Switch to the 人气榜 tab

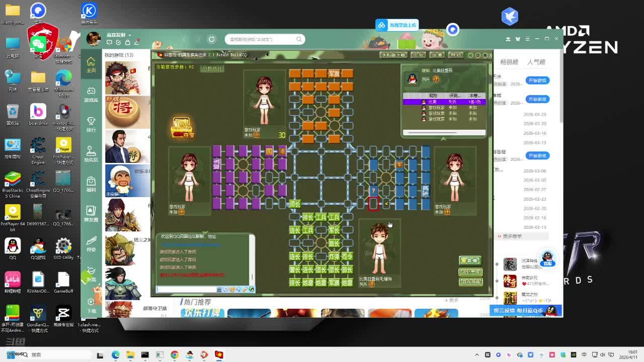tap(536, 62)
